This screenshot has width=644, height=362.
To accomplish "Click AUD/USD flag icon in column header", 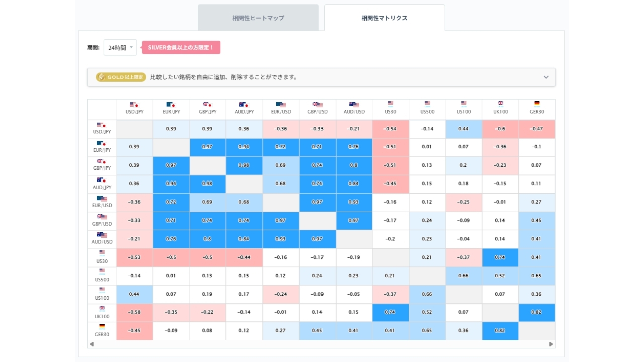I will pos(354,105).
